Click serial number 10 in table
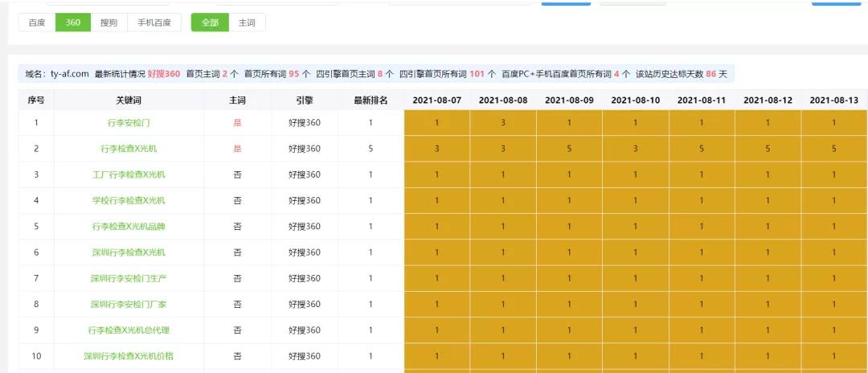Viewport: 868px width, 373px height. [36, 356]
